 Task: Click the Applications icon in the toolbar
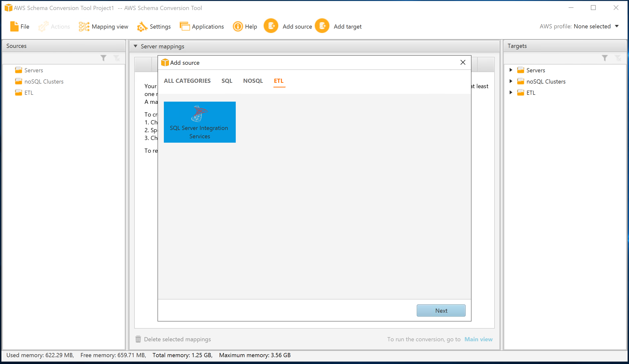click(184, 26)
